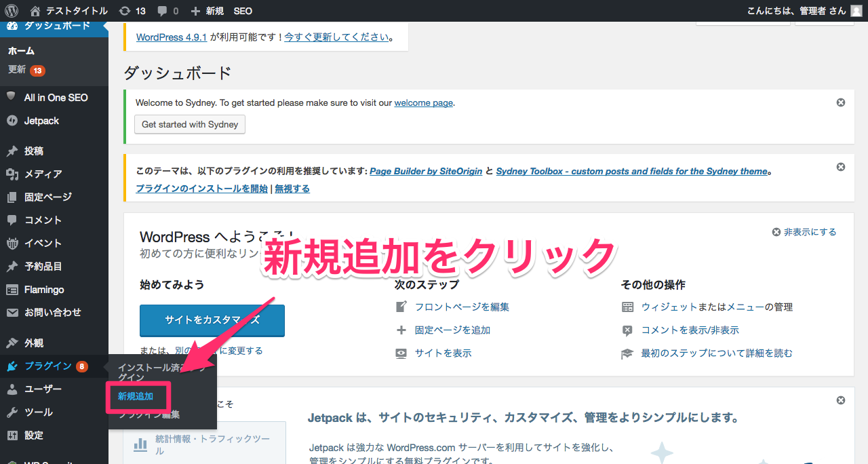
Task: Open 設定 settings menu
Action: [x=54, y=436]
